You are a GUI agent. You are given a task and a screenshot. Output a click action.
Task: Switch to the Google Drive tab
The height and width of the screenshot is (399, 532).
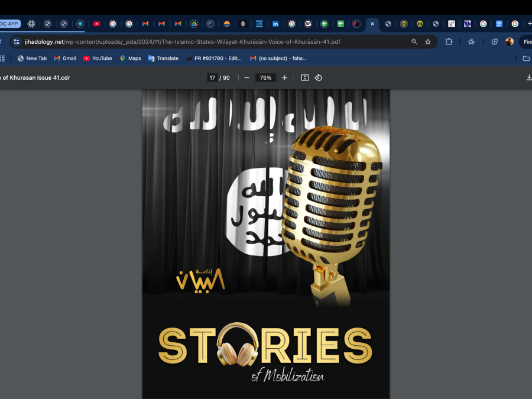coord(194,24)
